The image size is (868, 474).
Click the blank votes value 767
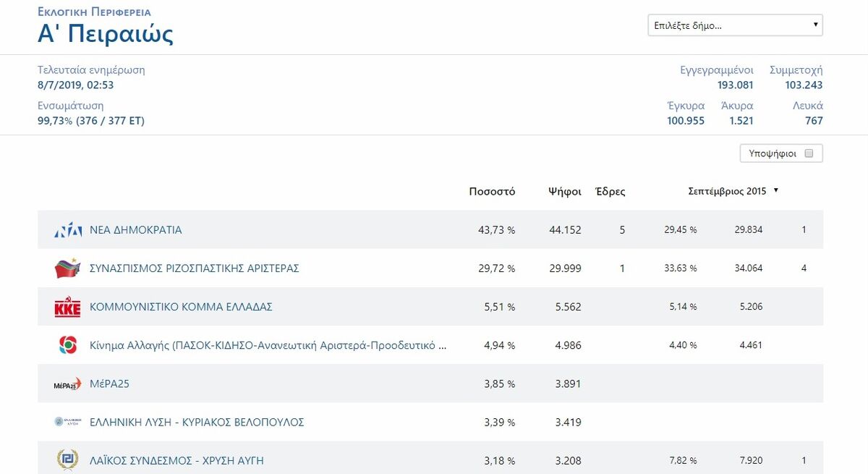click(x=814, y=121)
